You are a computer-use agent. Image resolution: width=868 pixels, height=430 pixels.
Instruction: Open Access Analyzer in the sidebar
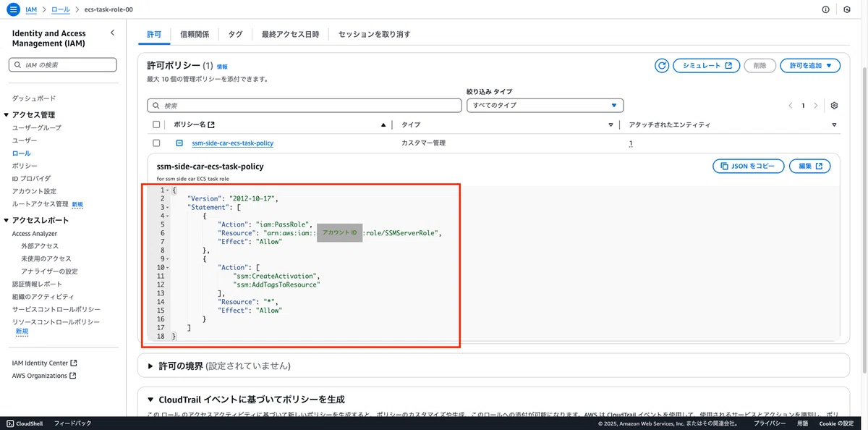coord(35,234)
